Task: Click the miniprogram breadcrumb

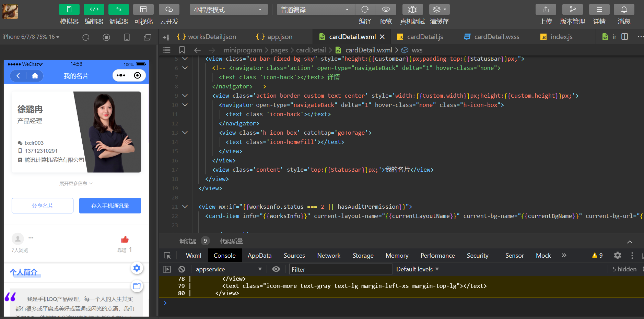Action: [243, 50]
